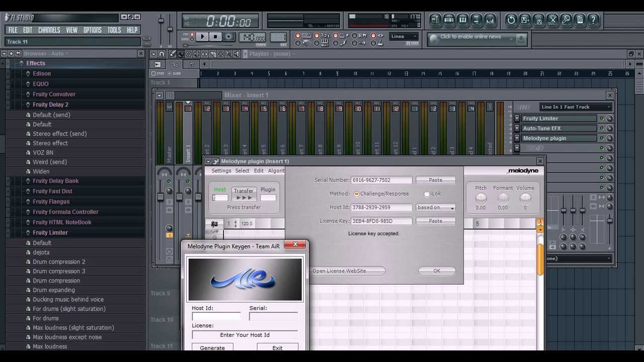
Task: Click the Serial Number input field
Action: coord(381,180)
